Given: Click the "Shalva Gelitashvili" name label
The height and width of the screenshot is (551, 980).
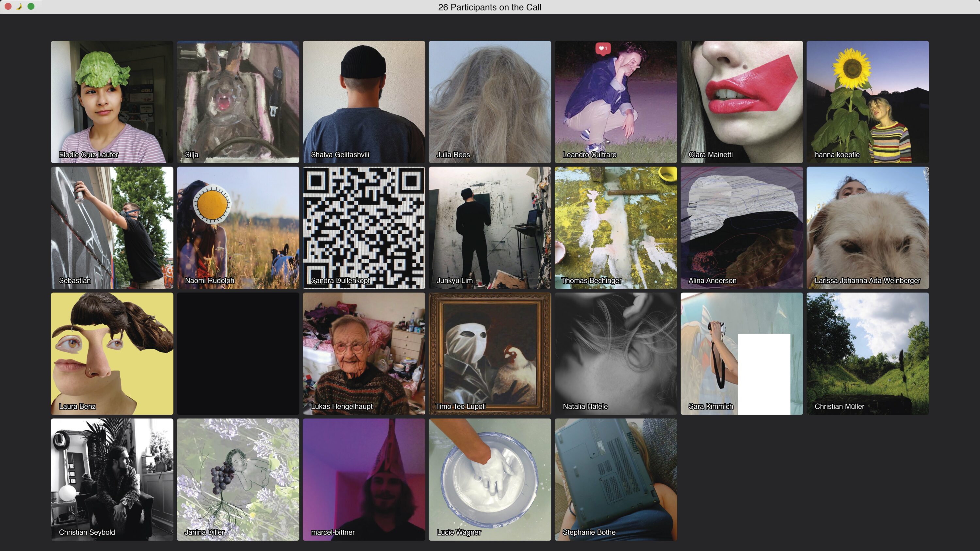Looking at the screenshot, I should coord(340,155).
